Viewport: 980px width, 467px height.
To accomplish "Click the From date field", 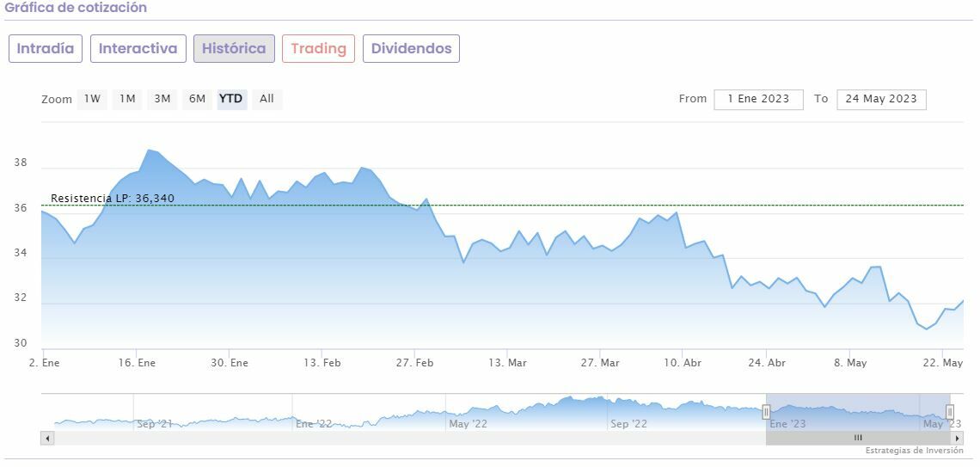I will click(x=758, y=99).
